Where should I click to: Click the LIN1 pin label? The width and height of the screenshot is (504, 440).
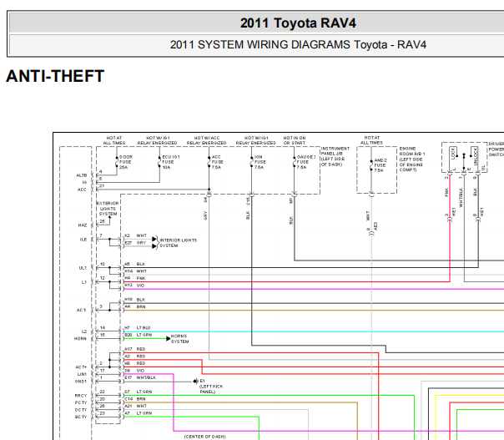click(x=82, y=374)
